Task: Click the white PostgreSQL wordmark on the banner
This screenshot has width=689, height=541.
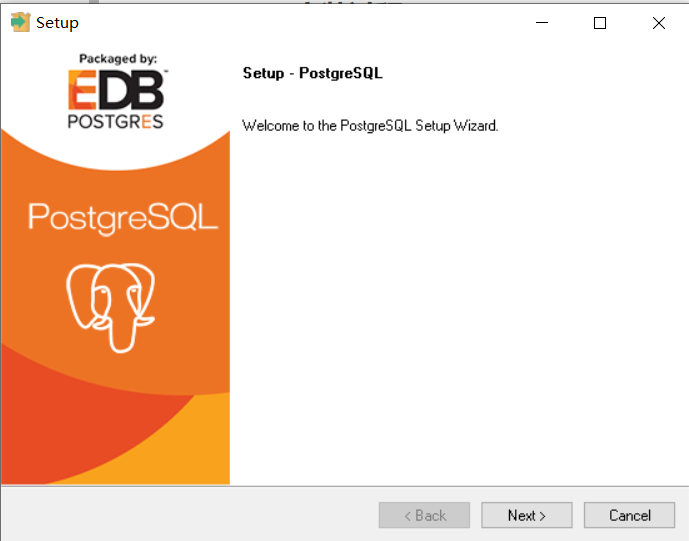Action: pos(123,218)
